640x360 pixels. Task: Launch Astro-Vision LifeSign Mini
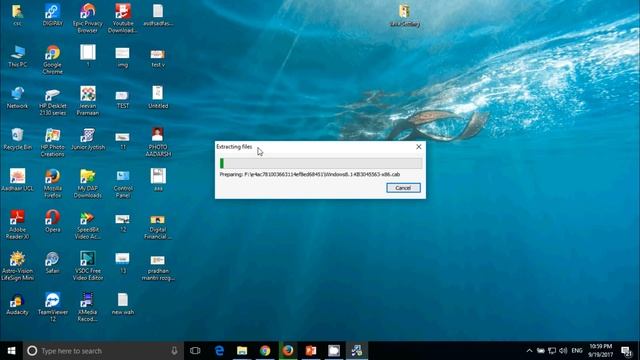(18, 266)
